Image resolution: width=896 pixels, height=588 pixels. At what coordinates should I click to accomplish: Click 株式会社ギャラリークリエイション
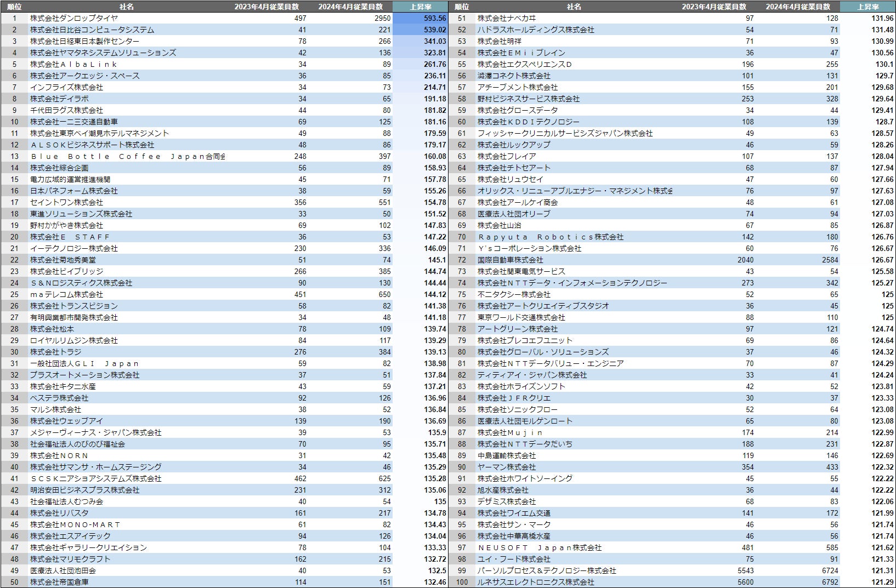click(88, 547)
